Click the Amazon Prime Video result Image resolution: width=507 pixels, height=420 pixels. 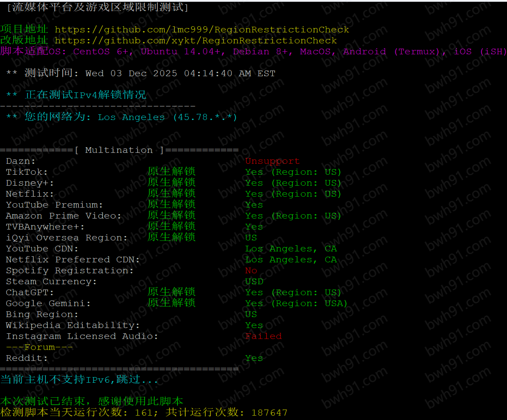(x=293, y=216)
